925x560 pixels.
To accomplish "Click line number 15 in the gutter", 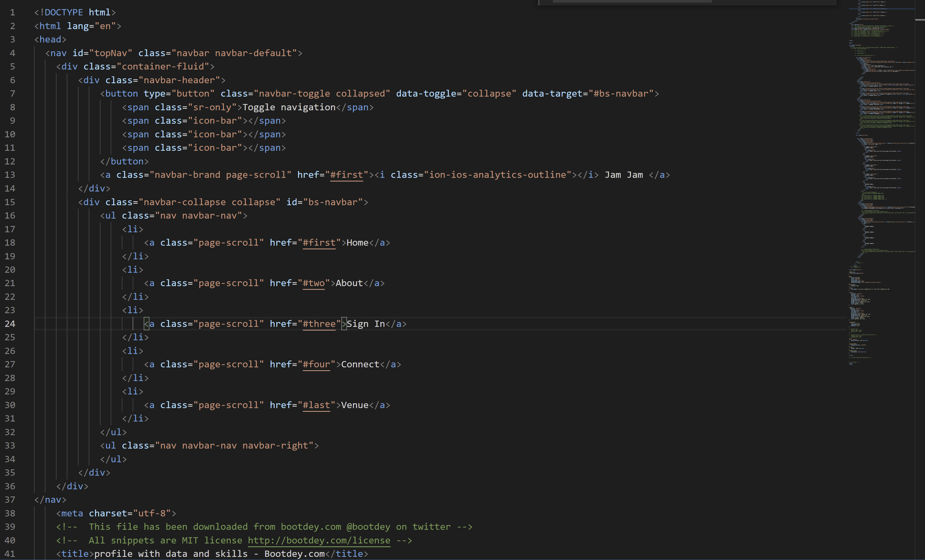I will coord(10,202).
